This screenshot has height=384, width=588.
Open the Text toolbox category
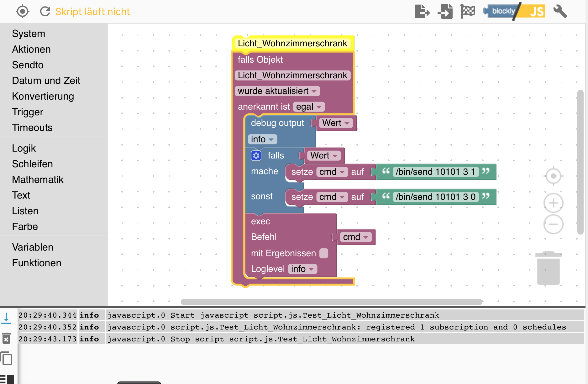pyautogui.click(x=21, y=195)
